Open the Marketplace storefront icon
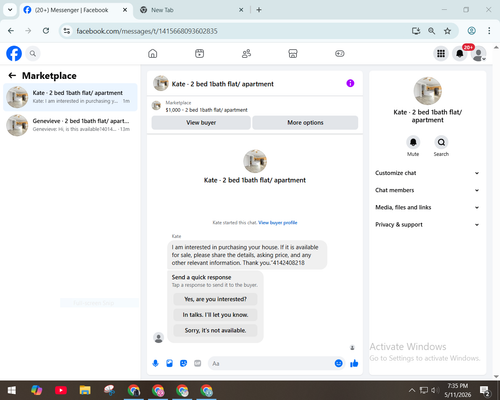 point(293,53)
